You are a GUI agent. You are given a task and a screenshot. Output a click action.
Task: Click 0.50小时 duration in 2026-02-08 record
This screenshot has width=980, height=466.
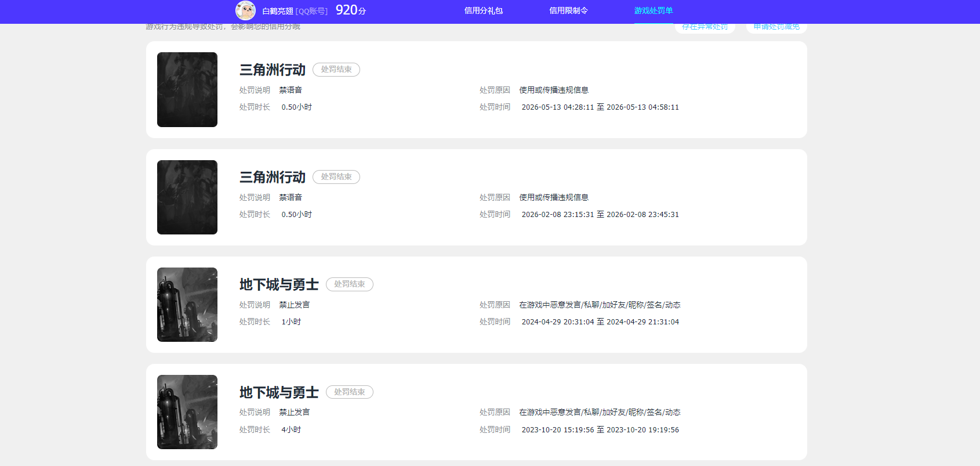(x=297, y=214)
